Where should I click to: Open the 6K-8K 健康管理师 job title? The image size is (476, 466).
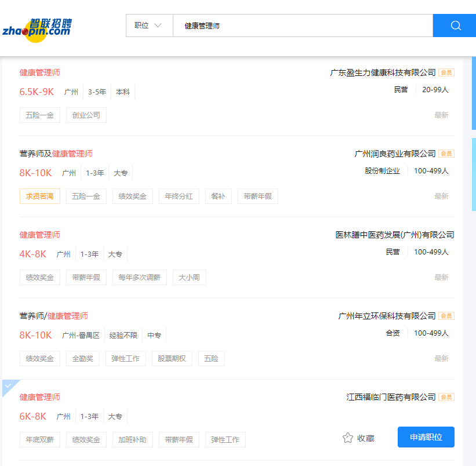coord(40,397)
